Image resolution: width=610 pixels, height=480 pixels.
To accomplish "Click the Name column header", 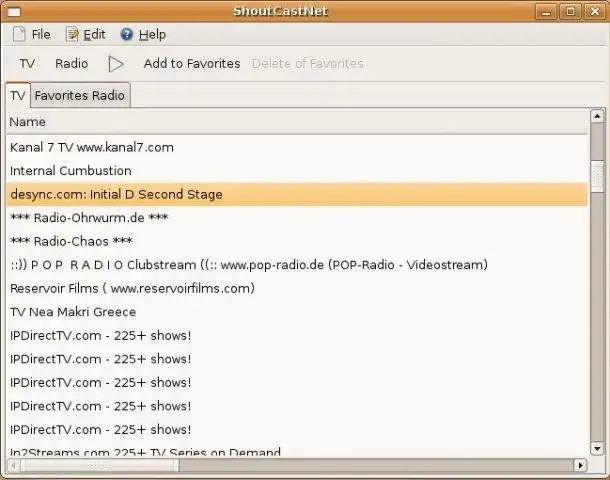I will pos(297,122).
